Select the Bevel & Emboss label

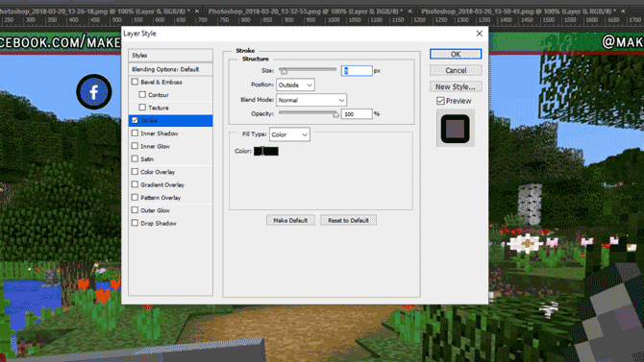coord(161,82)
